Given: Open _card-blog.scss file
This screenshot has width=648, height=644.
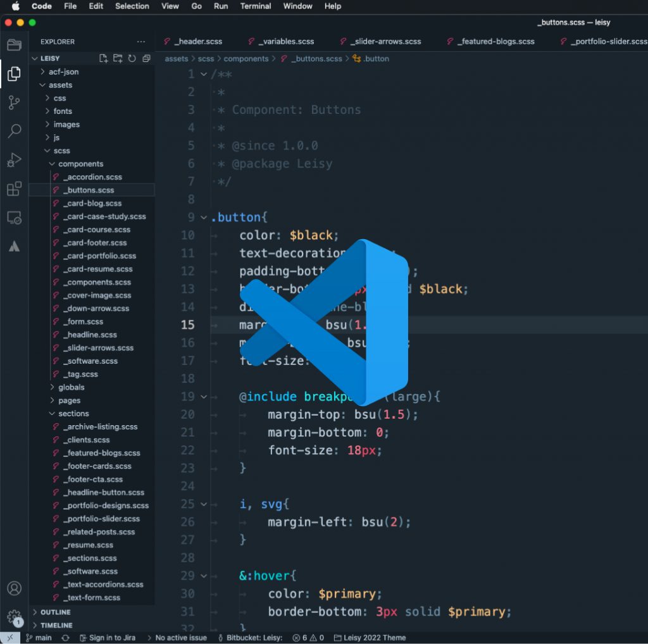Looking at the screenshot, I should click(92, 203).
